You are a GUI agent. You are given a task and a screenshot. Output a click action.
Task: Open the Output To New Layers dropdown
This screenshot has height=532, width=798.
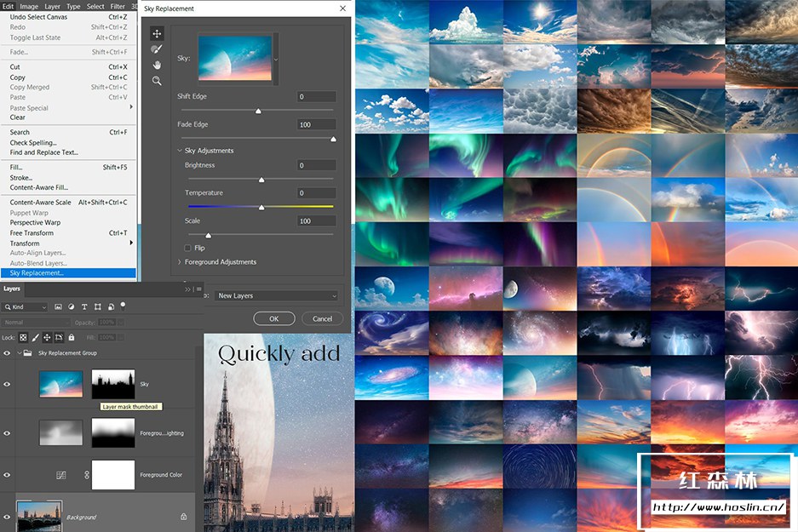pyautogui.click(x=276, y=296)
